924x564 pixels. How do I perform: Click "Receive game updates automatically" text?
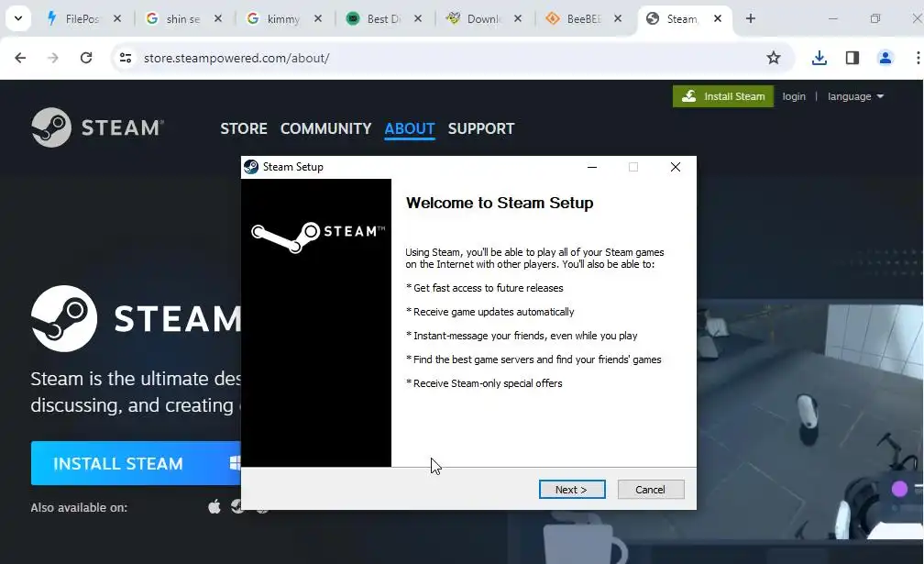point(494,312)
